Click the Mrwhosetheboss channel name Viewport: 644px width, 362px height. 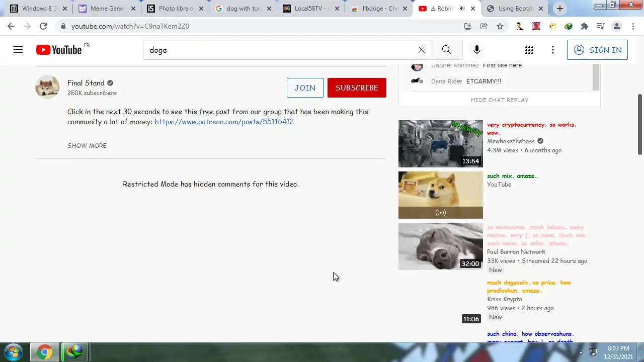point(511,141)
